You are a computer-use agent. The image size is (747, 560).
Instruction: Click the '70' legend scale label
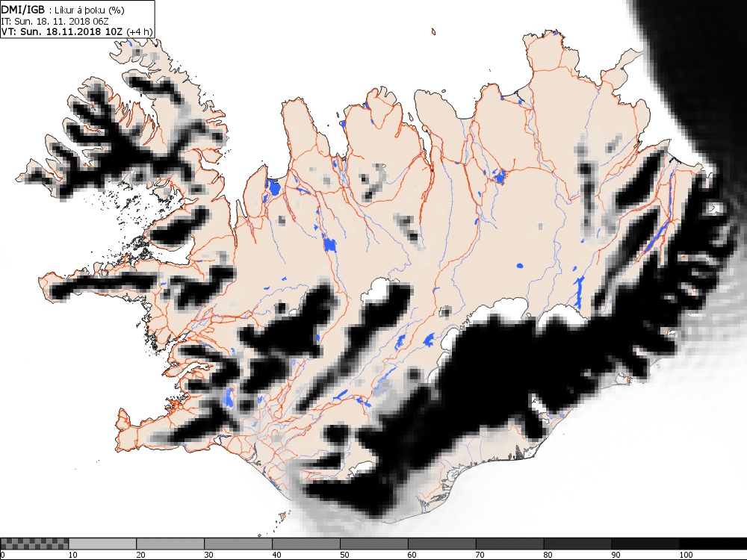coord(480,555)
